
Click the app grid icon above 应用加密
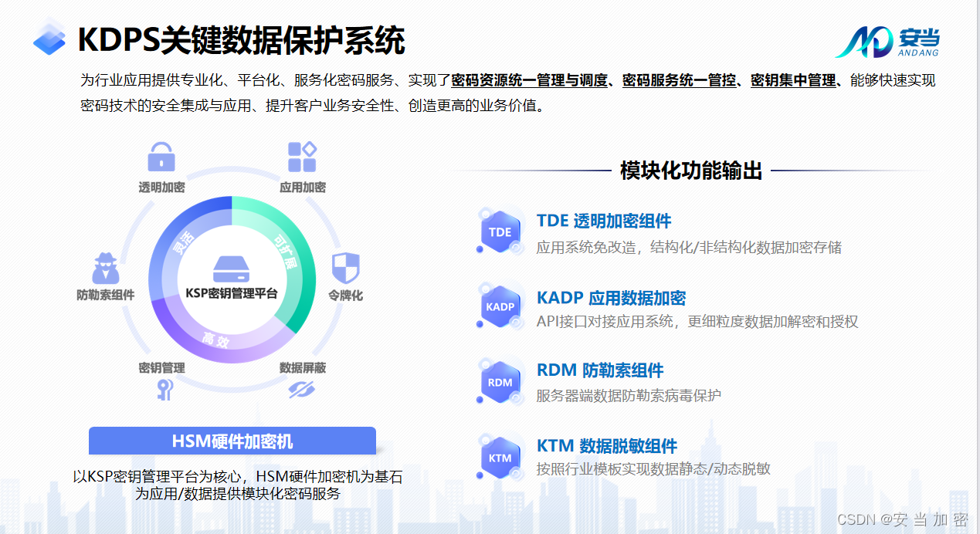302,157
